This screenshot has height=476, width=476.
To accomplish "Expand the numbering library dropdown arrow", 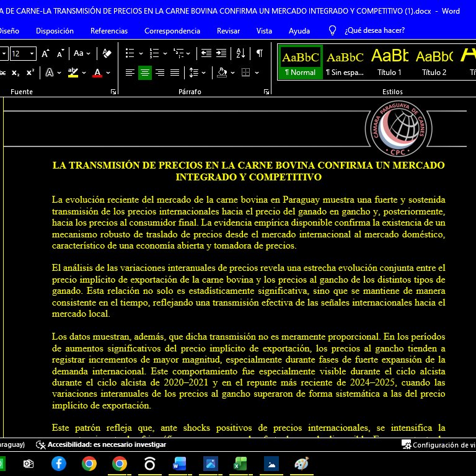I will (x=165, y=54).
